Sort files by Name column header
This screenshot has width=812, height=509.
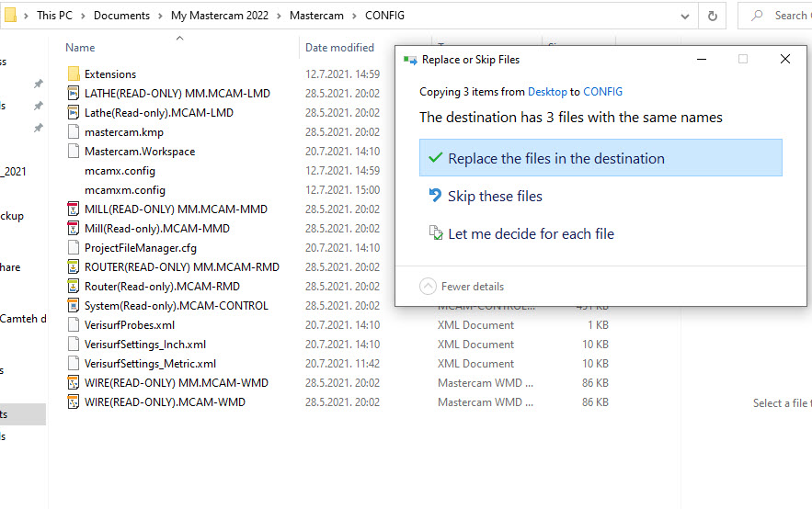tap(80, 48)
